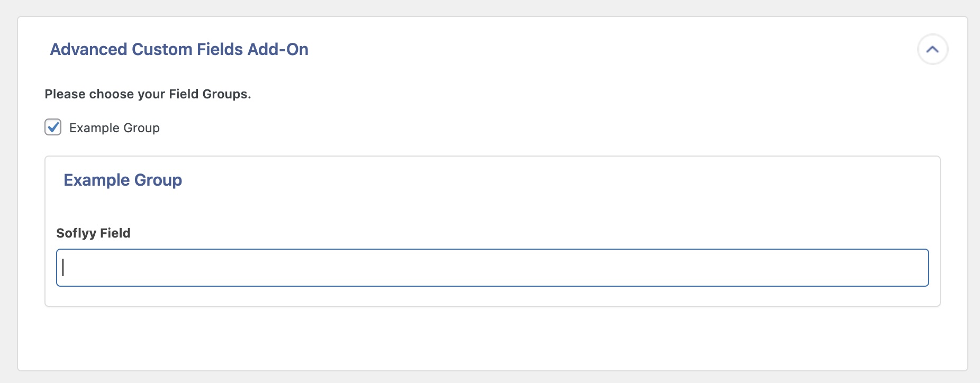
Task: Click the Example Group checkbox label
Action: pos(114,128)
